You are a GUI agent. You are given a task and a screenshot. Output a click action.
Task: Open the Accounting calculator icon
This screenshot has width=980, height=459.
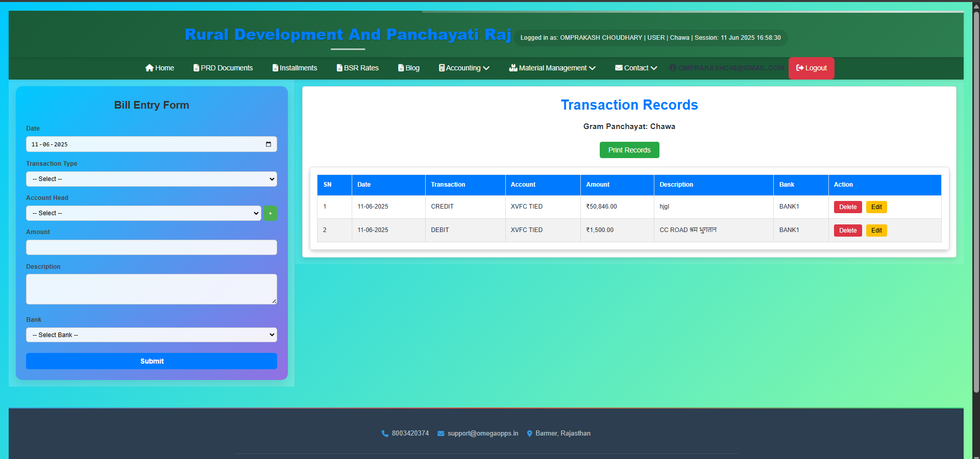[x=442, y=68]
